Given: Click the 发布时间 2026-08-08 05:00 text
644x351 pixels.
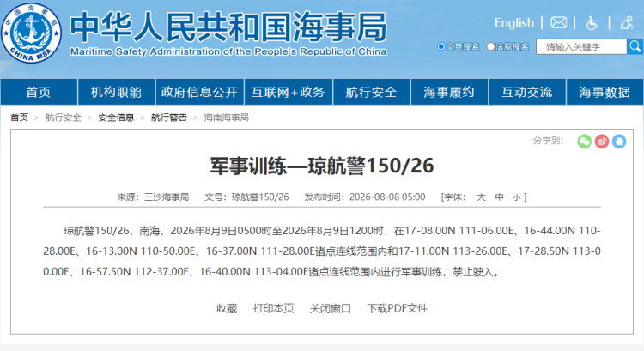Looking at the screenshot, I should point(365,197).
